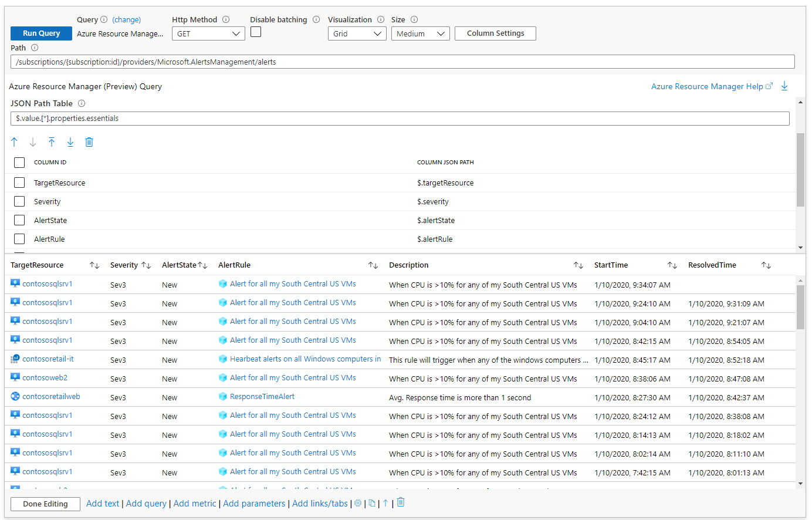Expand the Visualization Grid dropdown
This screenshot has height=520, width=812.
357,34
